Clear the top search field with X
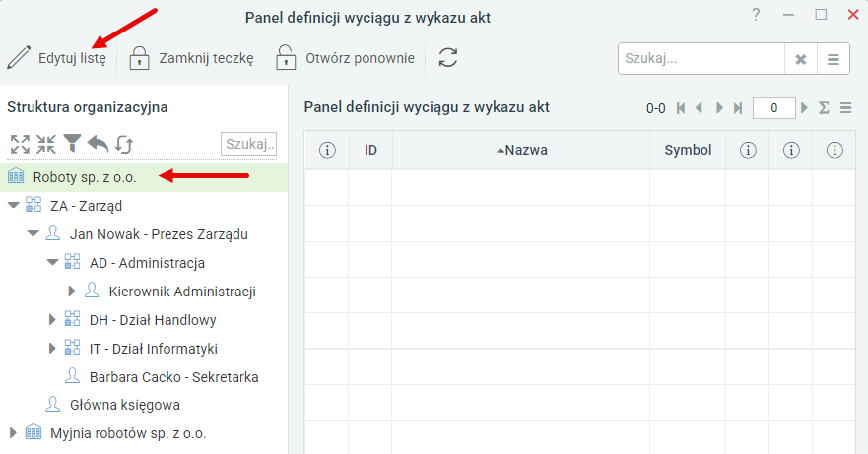This screenshot has height=454, width=868. (800, 59)
